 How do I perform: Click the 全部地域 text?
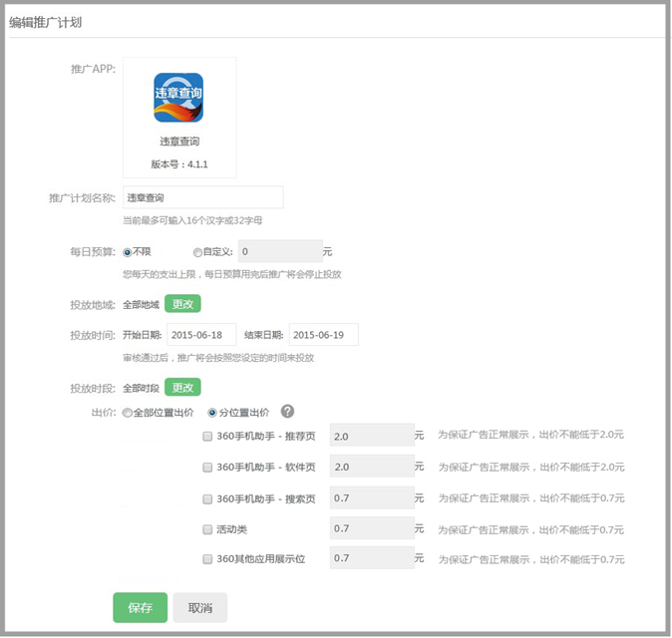pyautogui.click(x=141, y=305)
